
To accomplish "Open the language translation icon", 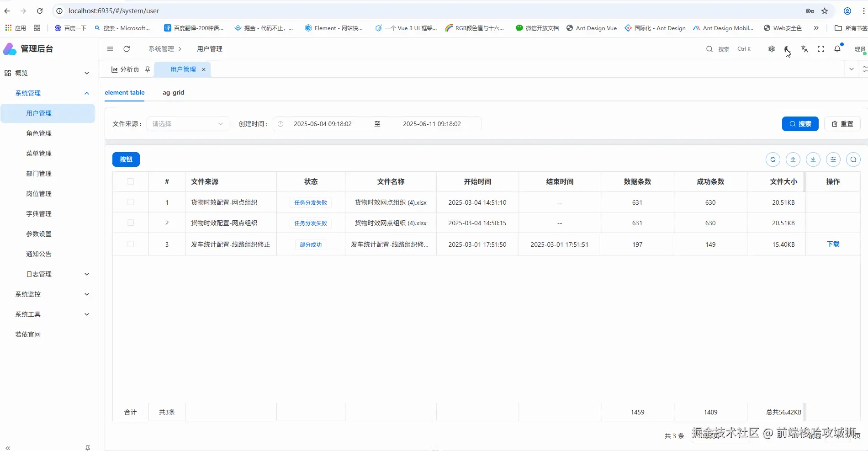I will [x=804, y=49].
